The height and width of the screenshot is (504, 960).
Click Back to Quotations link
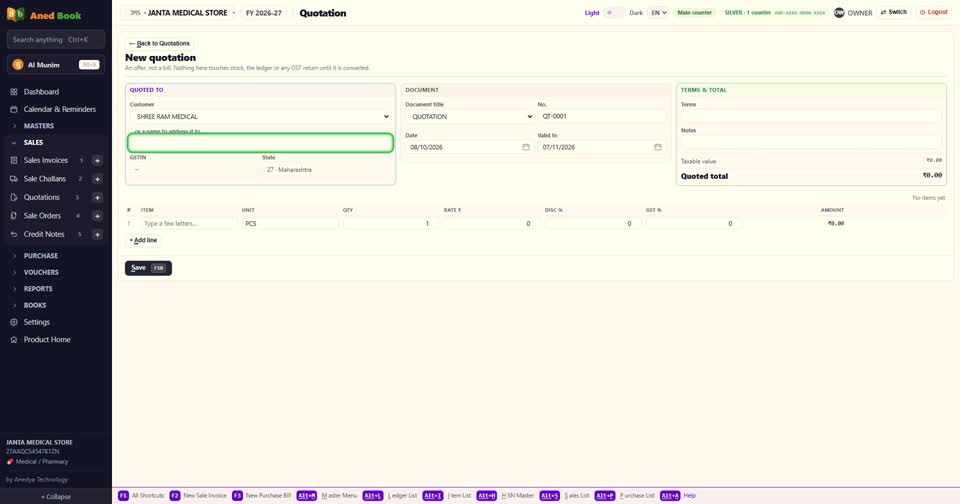coord(159,43)
